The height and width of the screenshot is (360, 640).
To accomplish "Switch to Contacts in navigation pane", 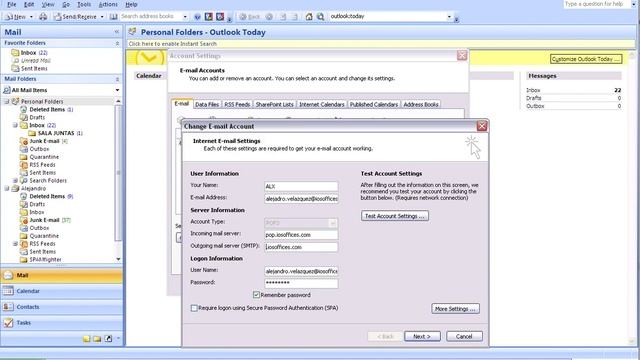I will click(61, 307).
